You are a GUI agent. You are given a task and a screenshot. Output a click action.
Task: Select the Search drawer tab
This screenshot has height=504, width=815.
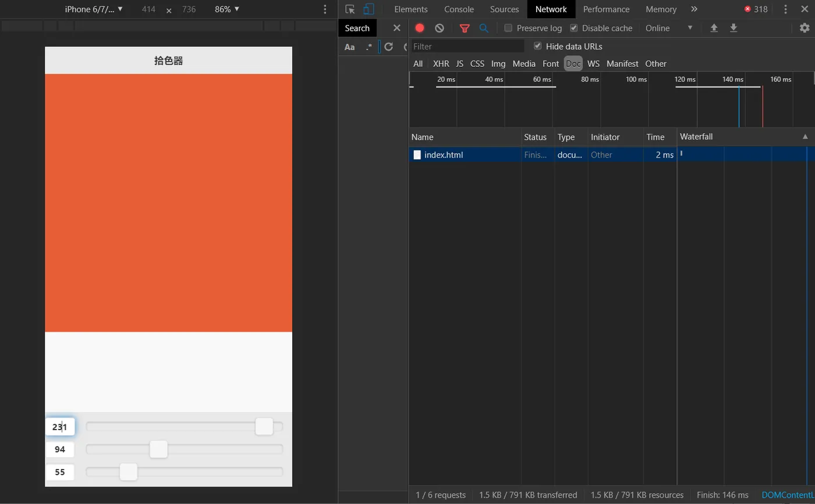(x=357, y=28)
